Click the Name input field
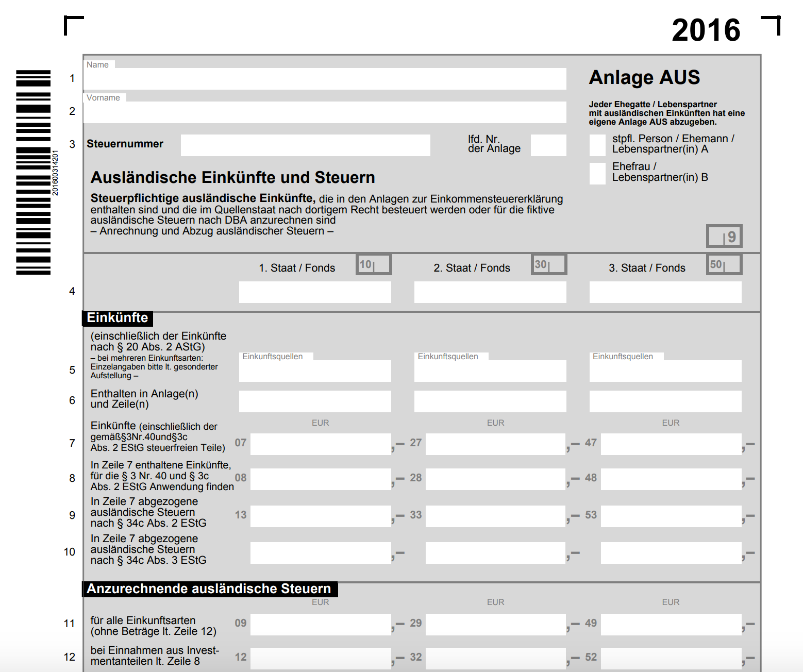This screenshot has width=803, height=672. click(325, 79)
